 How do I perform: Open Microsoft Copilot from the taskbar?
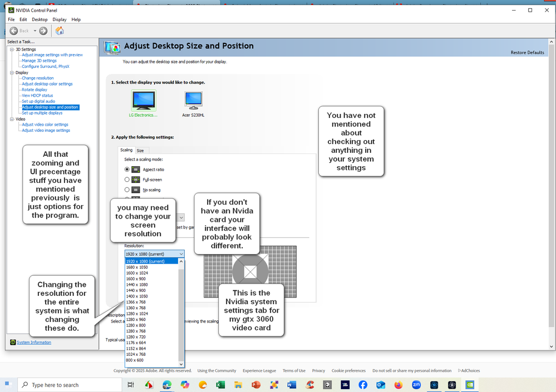pos(185,385)
